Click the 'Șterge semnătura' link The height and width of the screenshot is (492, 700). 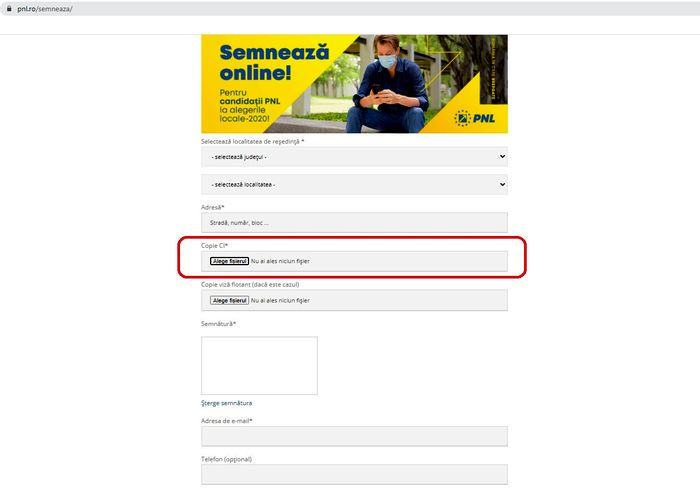pyautogui.click(x=226, y=403)
